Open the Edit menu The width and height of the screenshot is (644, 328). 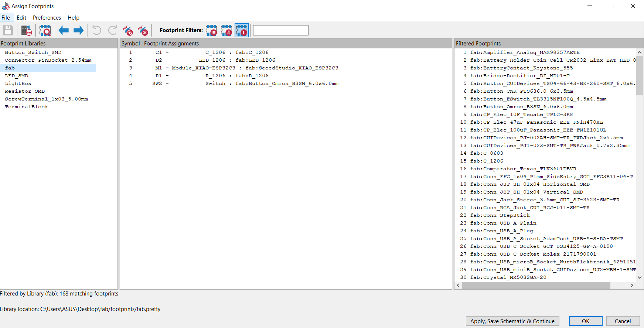pyautogui.click(x=21, y=17)
